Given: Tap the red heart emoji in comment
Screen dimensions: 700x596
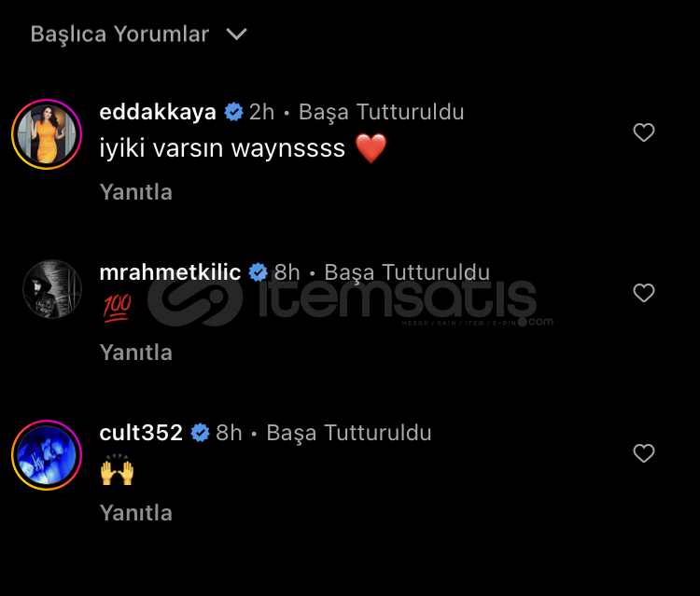Looking at the screenshot, I should click(x=371, y=148).
